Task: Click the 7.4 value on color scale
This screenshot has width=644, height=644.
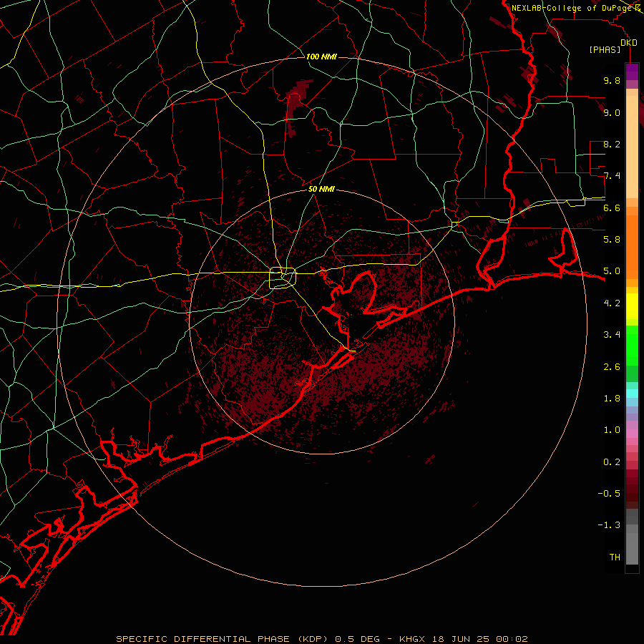Action: pyautogui.click(x=612, y=176)
